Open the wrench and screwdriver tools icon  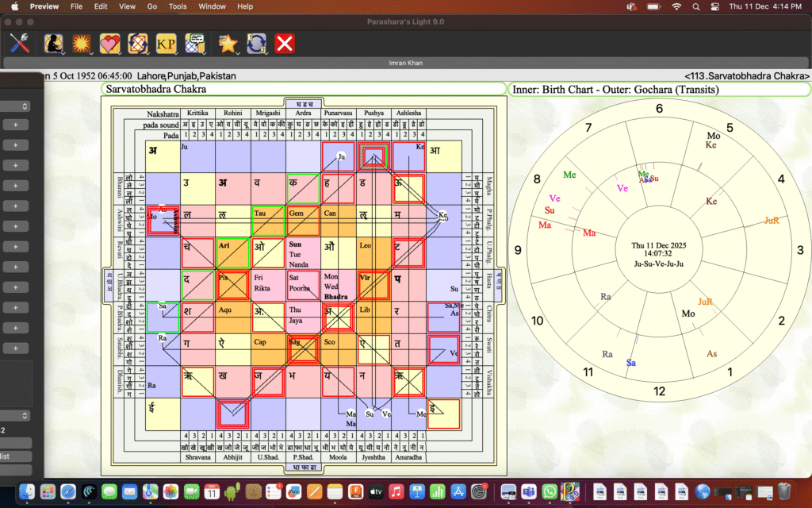pyautogui.click(x=19, y=43)
